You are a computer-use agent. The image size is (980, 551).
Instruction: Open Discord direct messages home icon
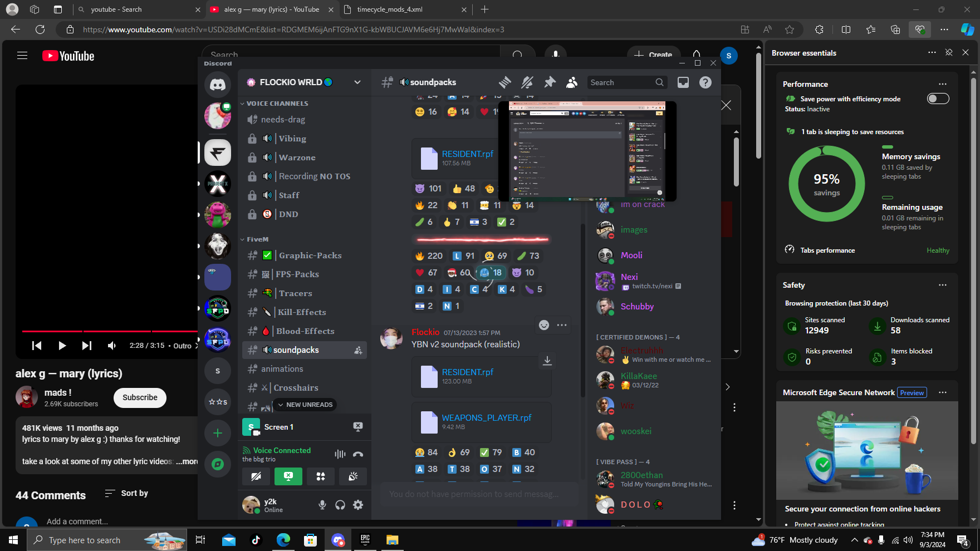coord(218,85)
